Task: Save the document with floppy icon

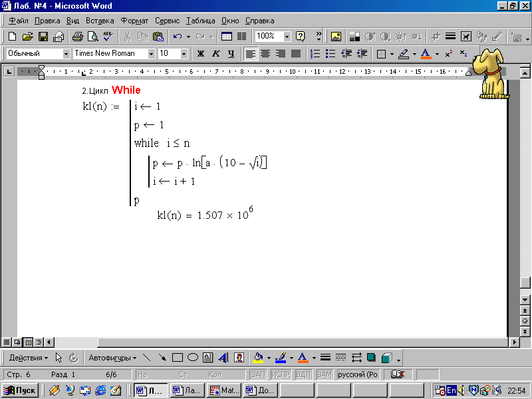Action: 43,37
